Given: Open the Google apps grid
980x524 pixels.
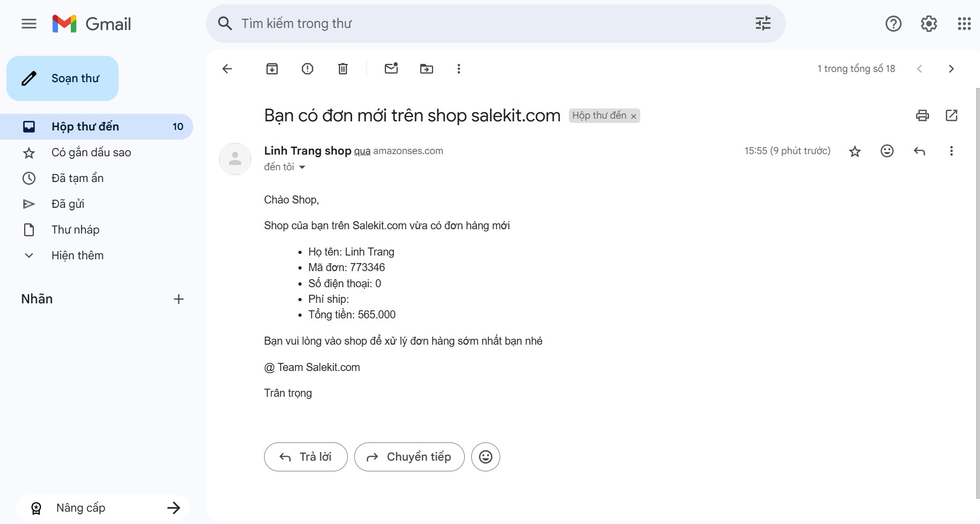Looking at the screenshot, I should click(x=964, y=24).
